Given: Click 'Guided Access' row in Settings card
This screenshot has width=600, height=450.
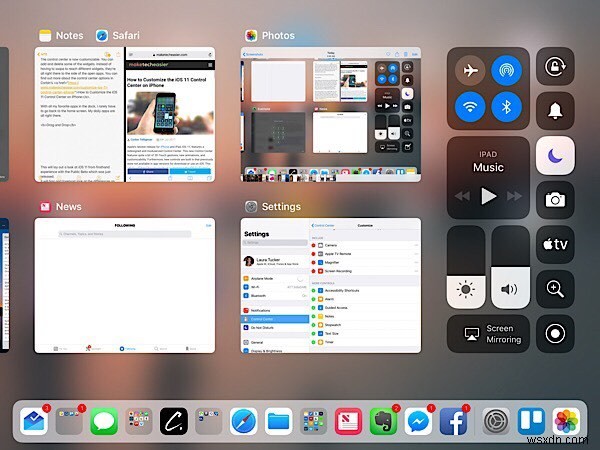Looking at the screenshot, I should click(365, 308).
